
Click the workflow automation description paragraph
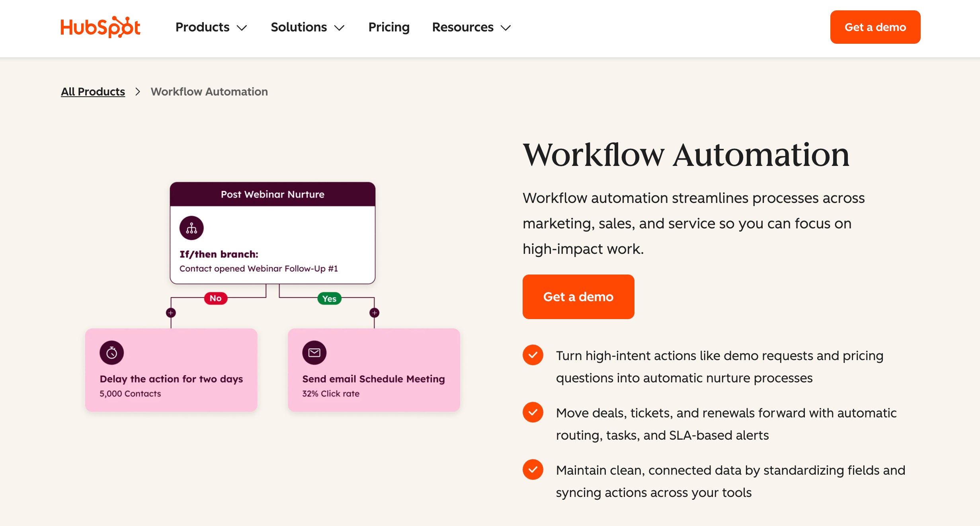[694, 224]
